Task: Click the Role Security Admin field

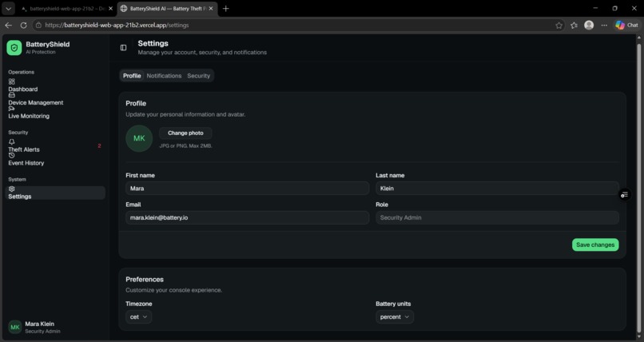Action: coord(497,217)
